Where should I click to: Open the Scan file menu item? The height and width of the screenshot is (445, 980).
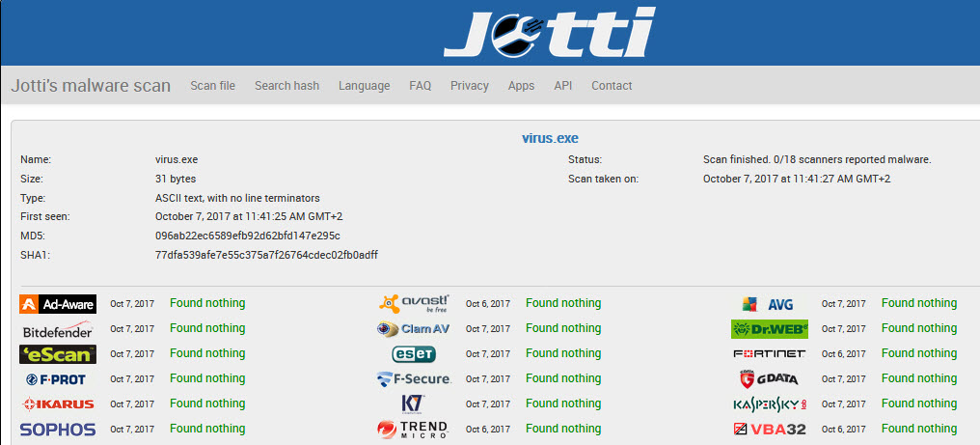coord(212,86)
